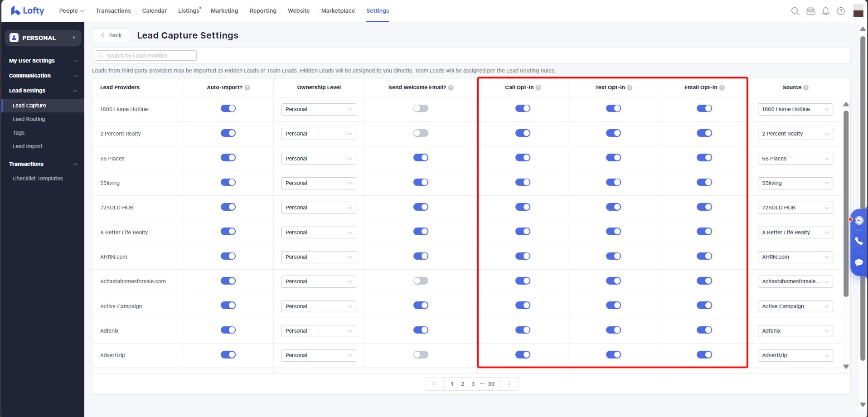
Task: Open Lead Import in sidebar
Action: click(x=28, y=146)
